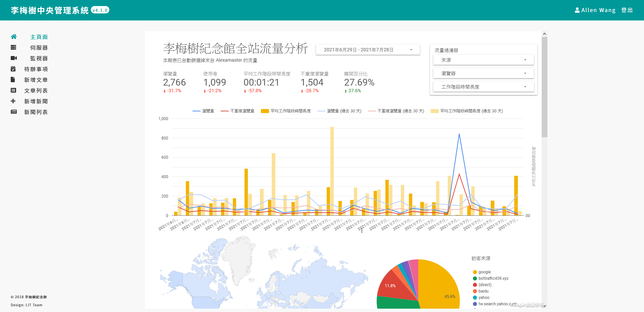Go to 伺服器 page
This screenshot has width=644, height=312.
pyautogui.click(x=39, y=48)
